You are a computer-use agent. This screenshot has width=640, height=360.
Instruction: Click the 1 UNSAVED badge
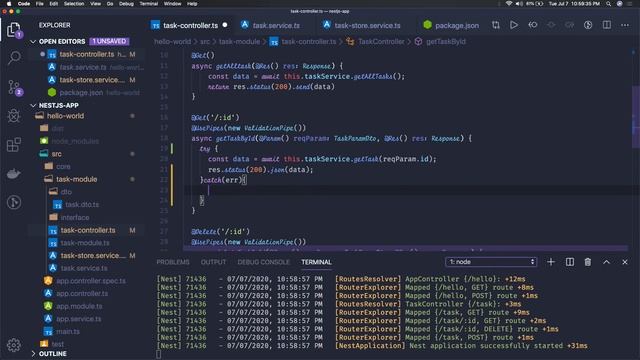pyautogui.click(x=109, y=42)
